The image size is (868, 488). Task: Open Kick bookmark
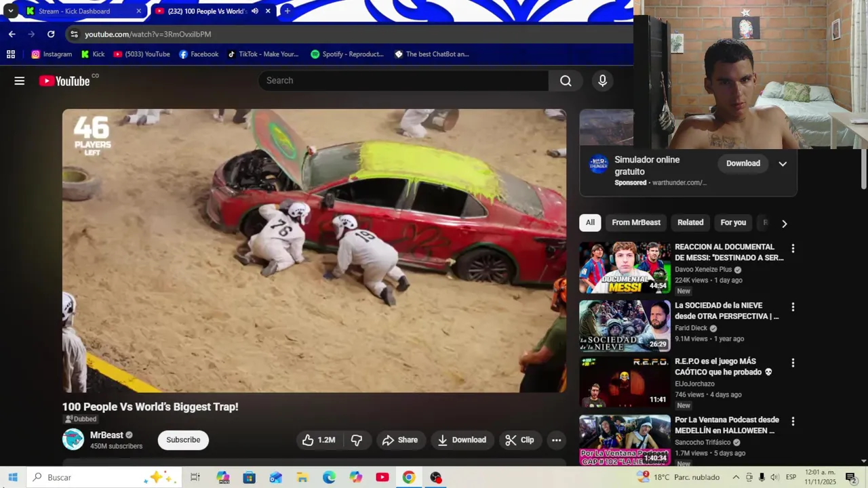pos(92,54)
